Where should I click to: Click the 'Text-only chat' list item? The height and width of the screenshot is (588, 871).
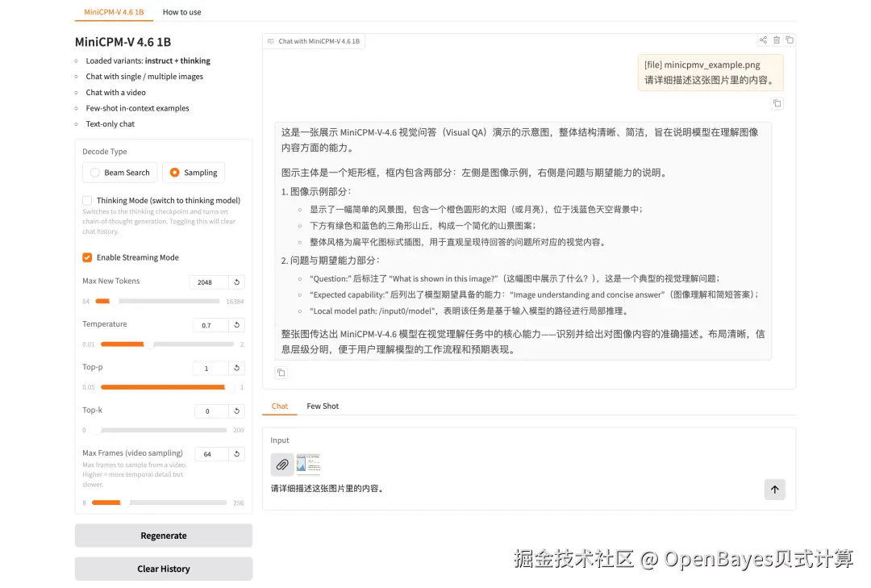110,124
